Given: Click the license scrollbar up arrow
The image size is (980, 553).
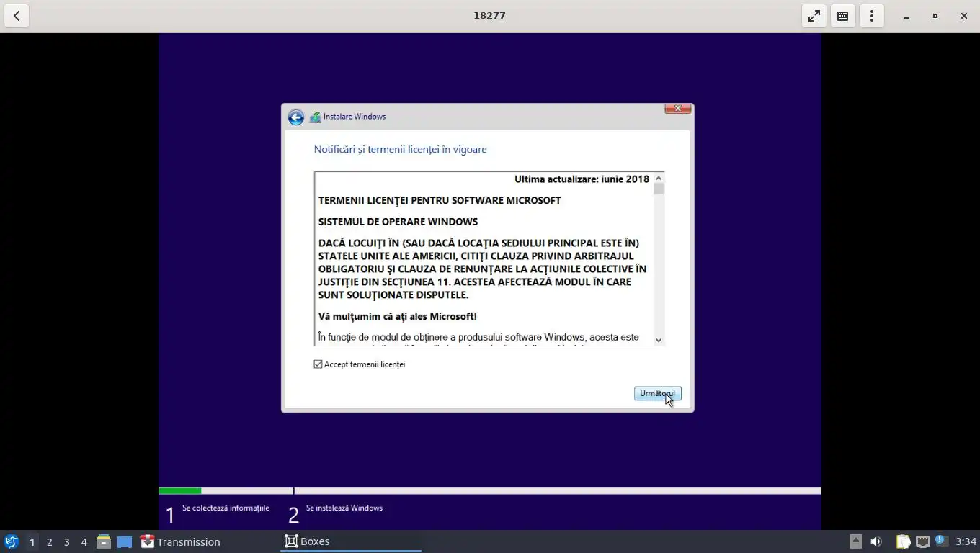Looking at the screenshot, I should click(x=658, y=179).
